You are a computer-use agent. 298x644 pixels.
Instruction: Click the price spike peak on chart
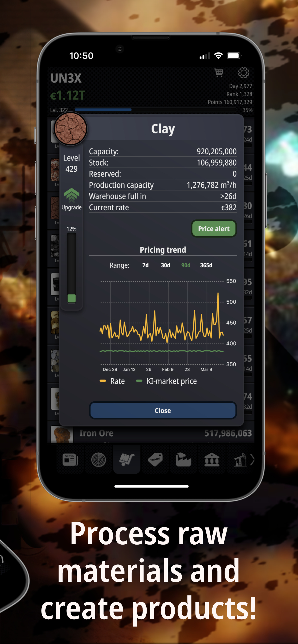218,293
